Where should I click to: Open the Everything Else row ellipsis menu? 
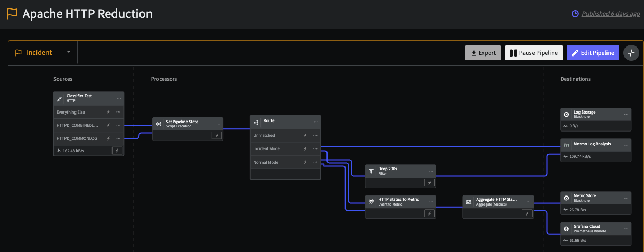[x=118, y=112]
